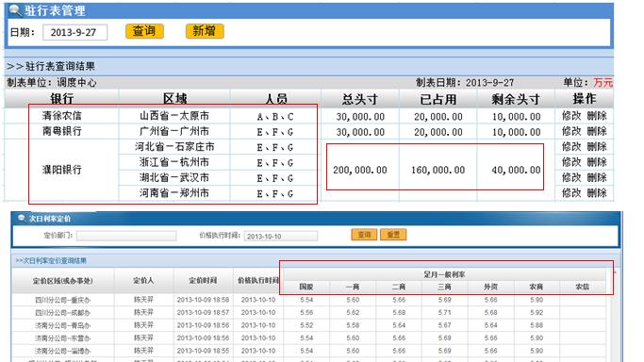Click the 人员 column header
Viewport: 644px width, 362px height.
(275, 99)
